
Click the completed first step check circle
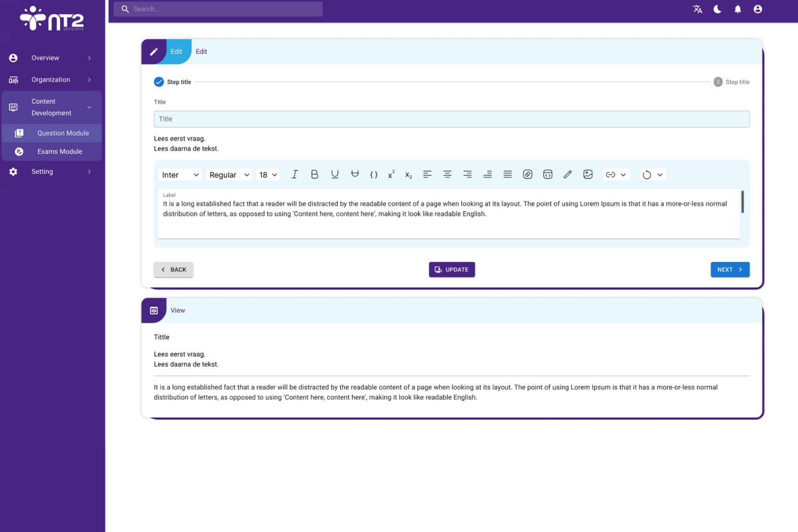pyautogui.click(x=159, y=82)
